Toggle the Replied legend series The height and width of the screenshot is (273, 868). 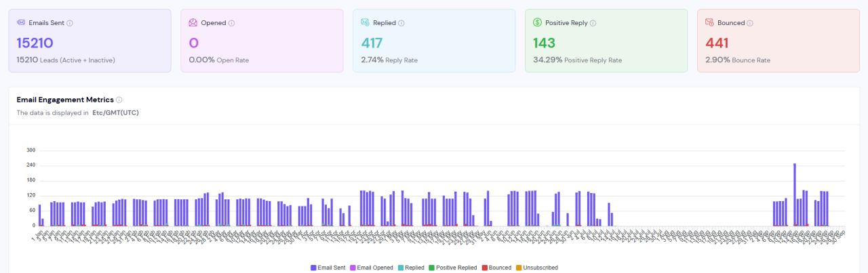pos(411,268)
